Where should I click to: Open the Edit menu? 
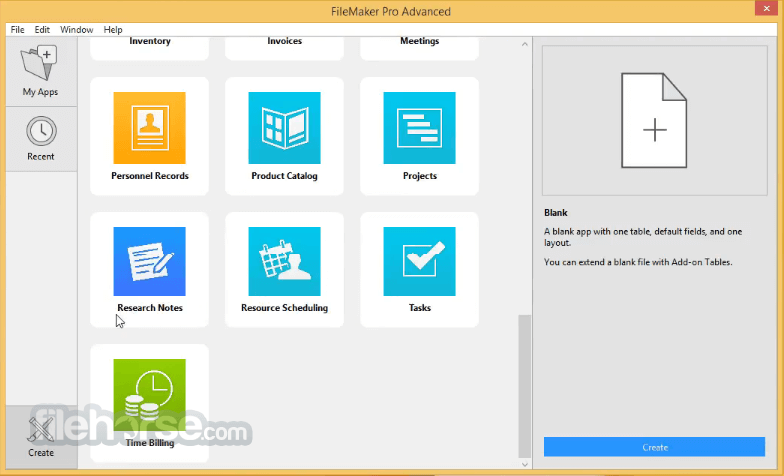(x=42, y=30)
